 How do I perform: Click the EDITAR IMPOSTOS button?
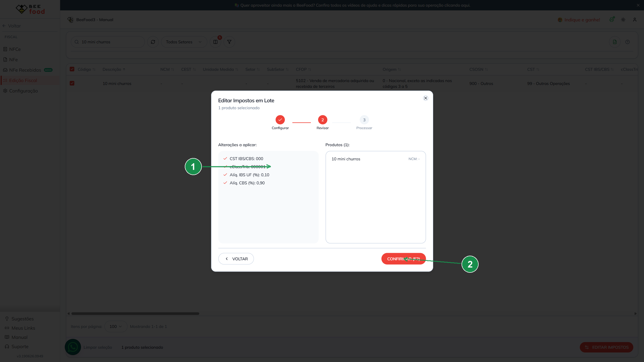pos(606,347)
